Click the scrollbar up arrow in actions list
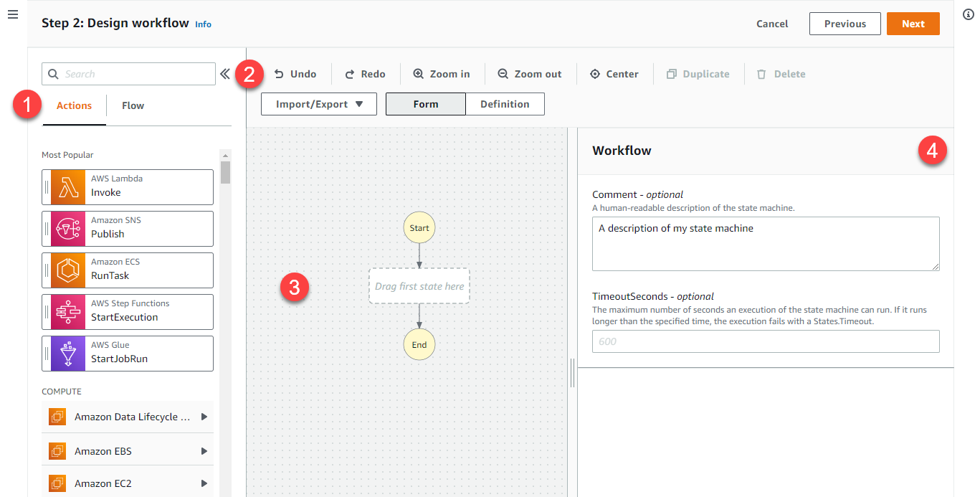The image size is (980, 497). pyautogui.click(x=225, y=155)
